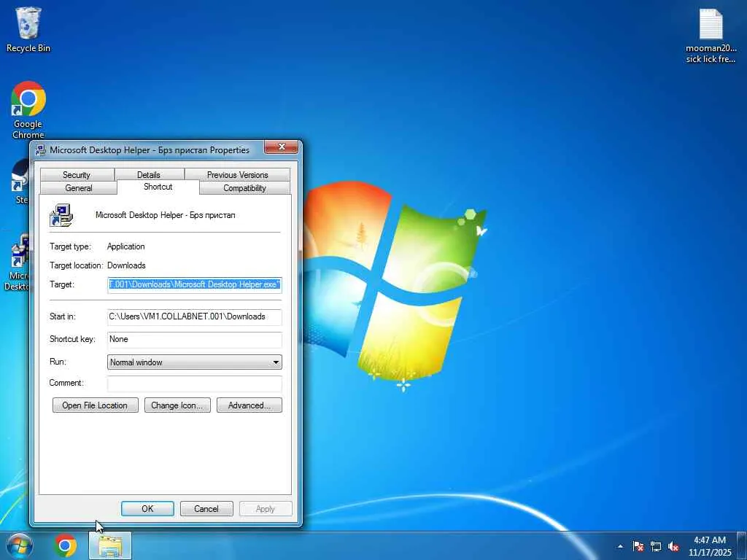Focus the Shortcut key field
Image resolution: width=747 pixels, height=560 pixels.
click(x=194, y=340)
